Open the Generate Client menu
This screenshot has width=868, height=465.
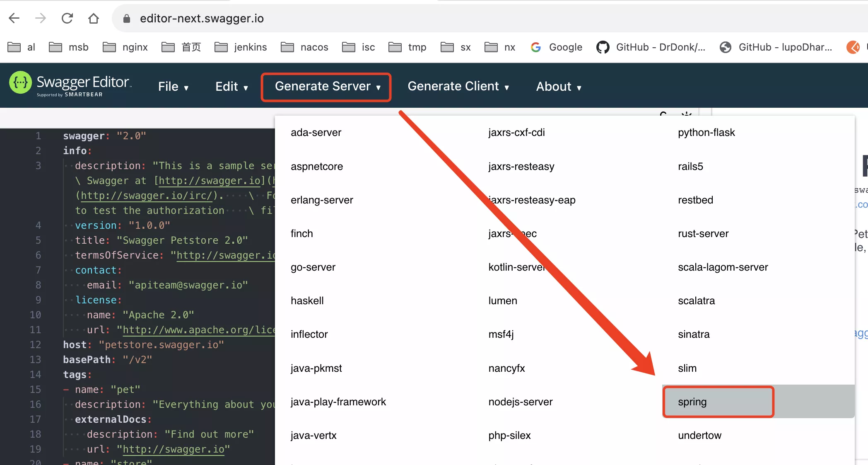tap(458, 86)
